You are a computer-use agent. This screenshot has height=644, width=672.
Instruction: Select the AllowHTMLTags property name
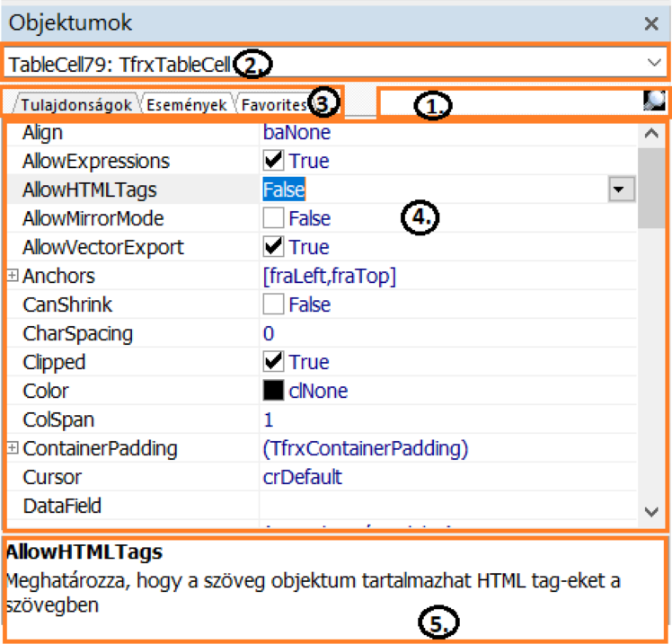coord(90,190)
